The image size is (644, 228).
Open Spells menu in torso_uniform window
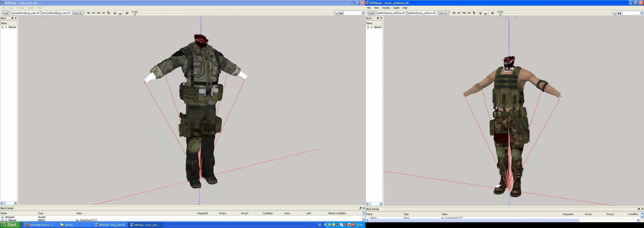click(x=396, y=8)
